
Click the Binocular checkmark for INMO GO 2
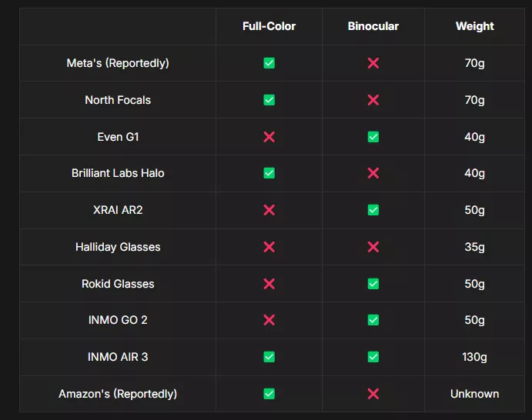[x=373, y=320]
